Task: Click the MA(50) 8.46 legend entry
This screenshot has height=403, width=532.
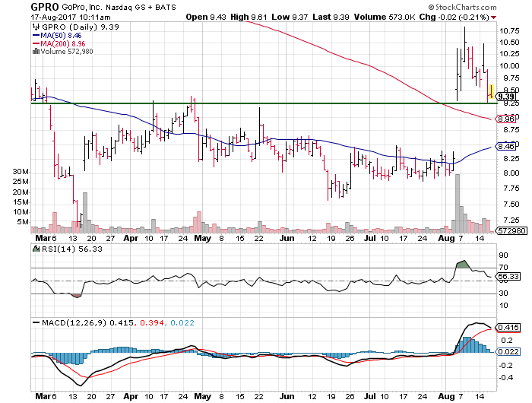Action: pos(57,35)
